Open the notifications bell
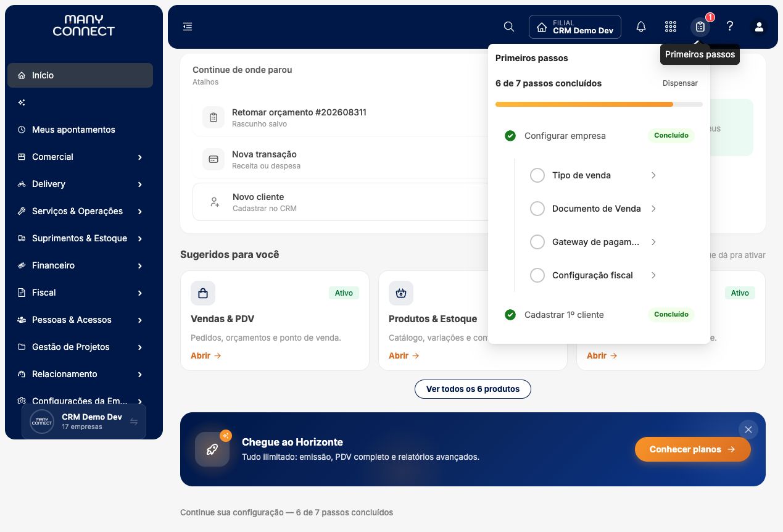The image size is (783, 532). [x=641, y=27]
